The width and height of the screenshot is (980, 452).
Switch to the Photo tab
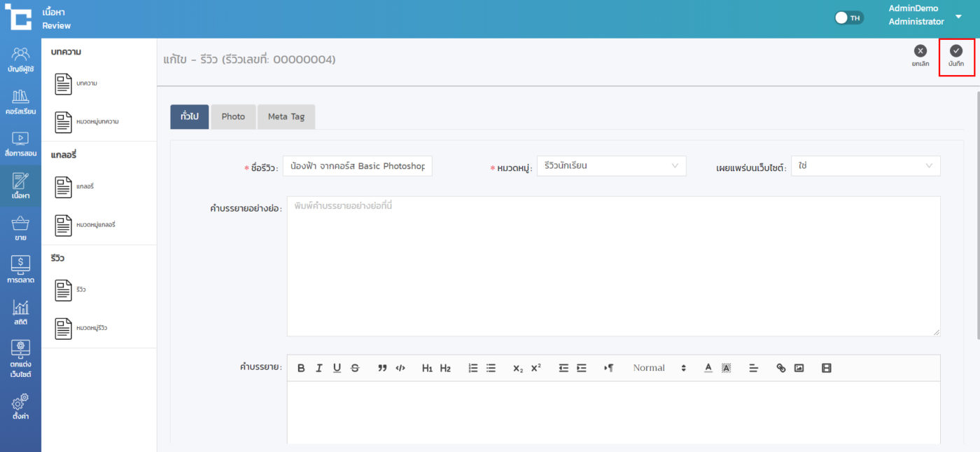pyautogui.click(x=233, y=117)
